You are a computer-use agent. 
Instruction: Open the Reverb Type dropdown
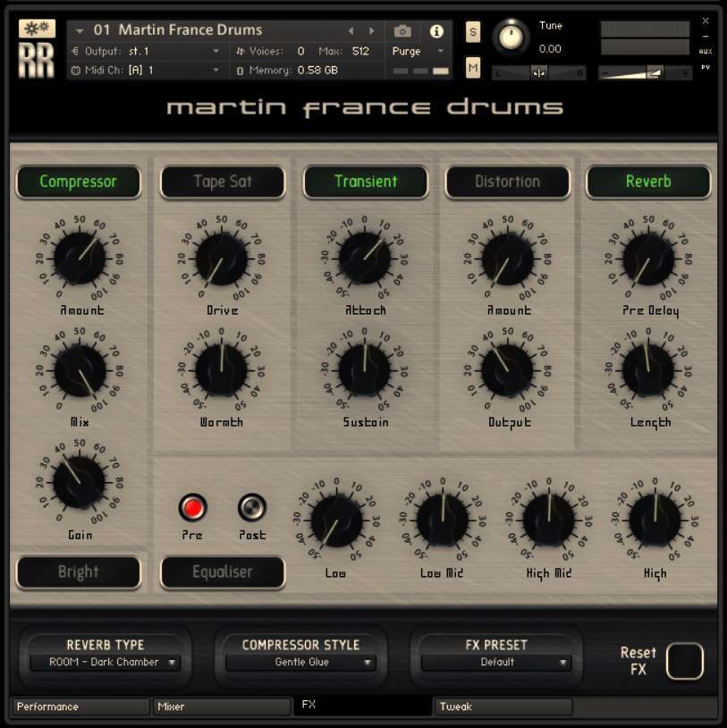(105, 662)
